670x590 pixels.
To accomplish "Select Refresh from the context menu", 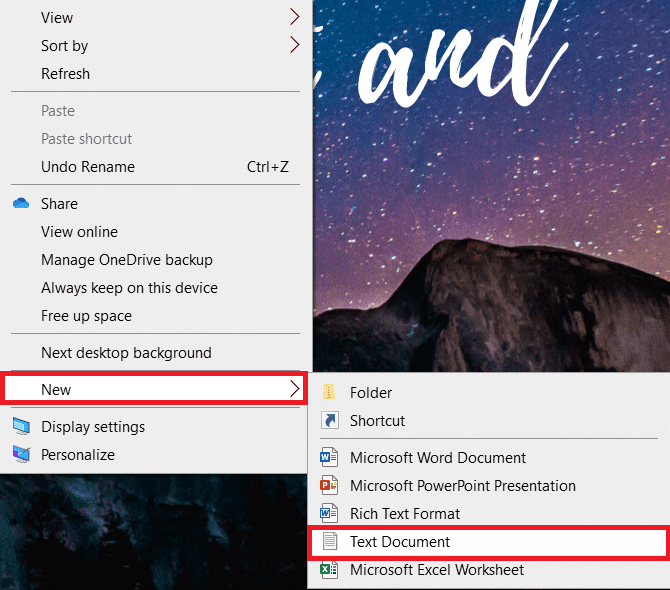I will pyautogui.click(x=65, y=74).
